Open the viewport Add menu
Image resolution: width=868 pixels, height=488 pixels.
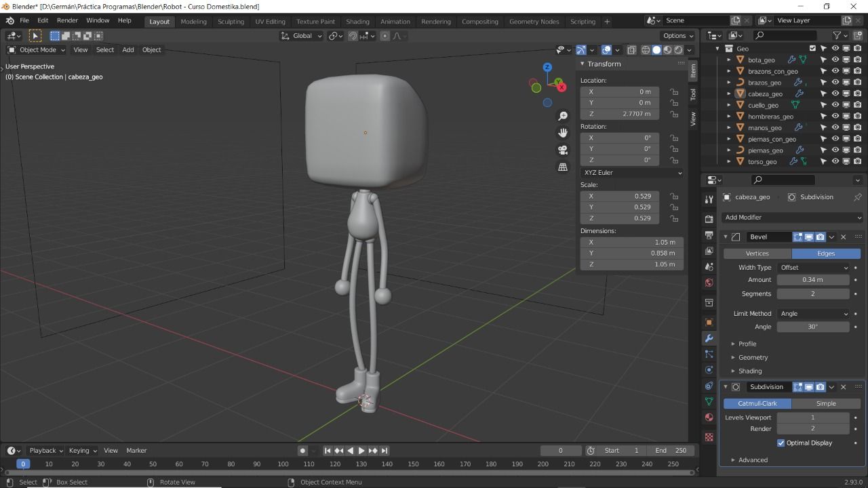[128, 49]
